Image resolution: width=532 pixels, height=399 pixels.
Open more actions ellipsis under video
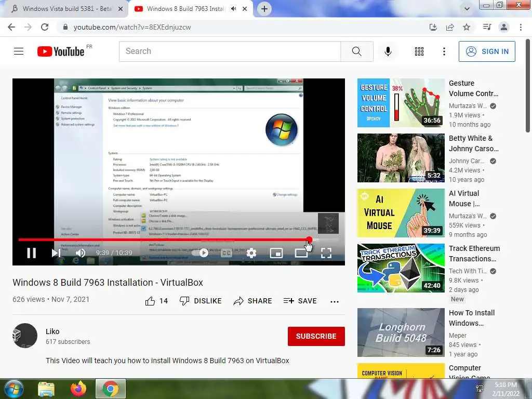click(x=335, y=301)
